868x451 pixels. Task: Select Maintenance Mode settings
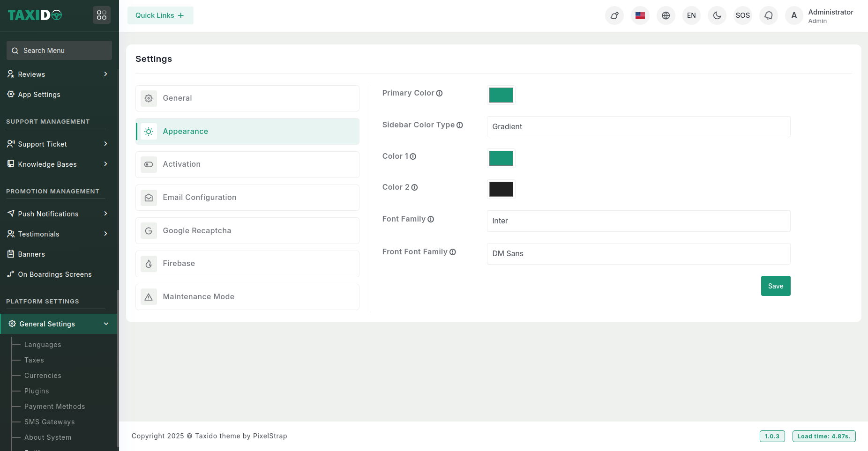(198, 296)
